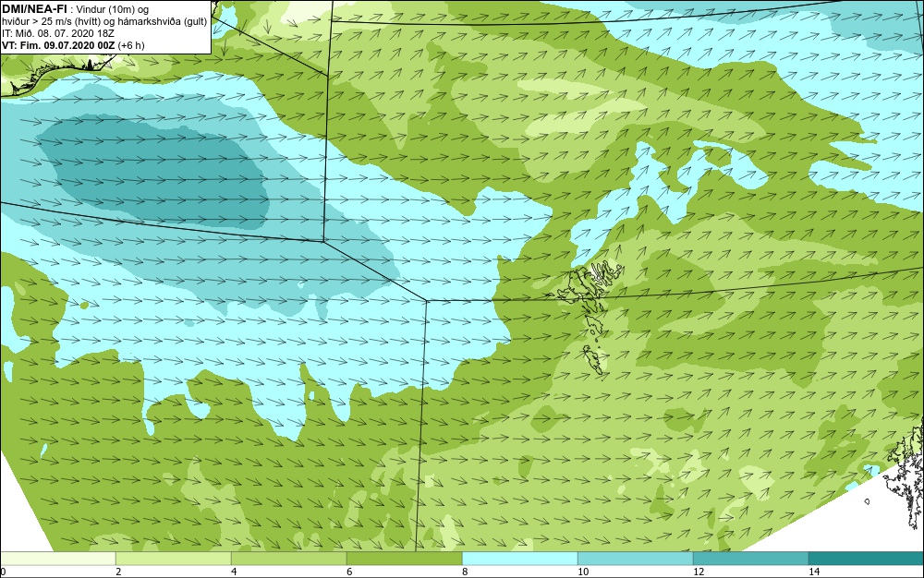Click the legend tick label "10"
Viewport: 924px width, 578px height.
point(583,572)
